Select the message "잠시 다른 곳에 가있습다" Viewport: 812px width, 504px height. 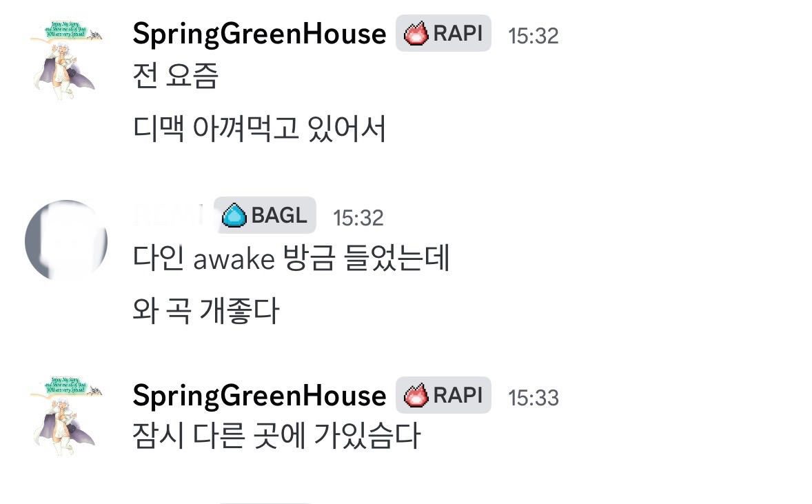[x=276, y=436]
